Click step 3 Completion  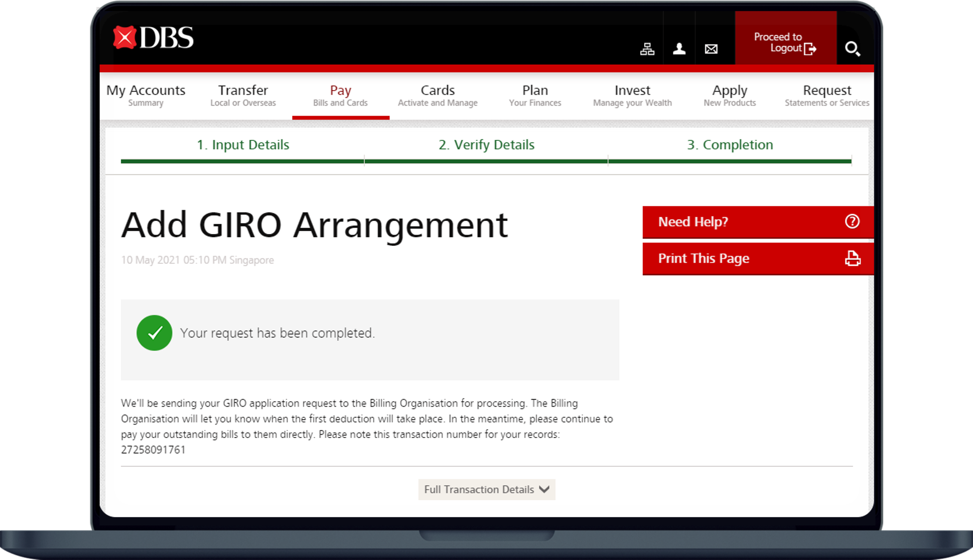(x=730, y=145)
